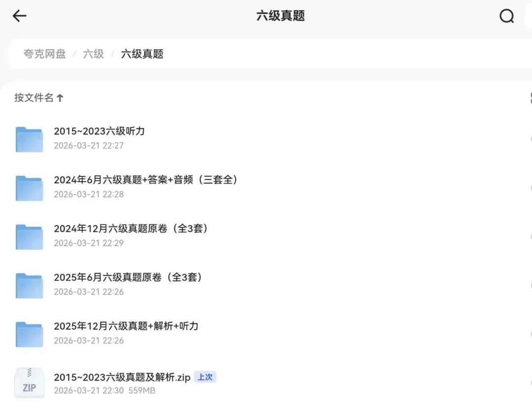The width and height of the screenshot is (532, 415).
Task: Open folder icon for 2024年12月六级真题原卷
Action: click(x=29, y=237)
